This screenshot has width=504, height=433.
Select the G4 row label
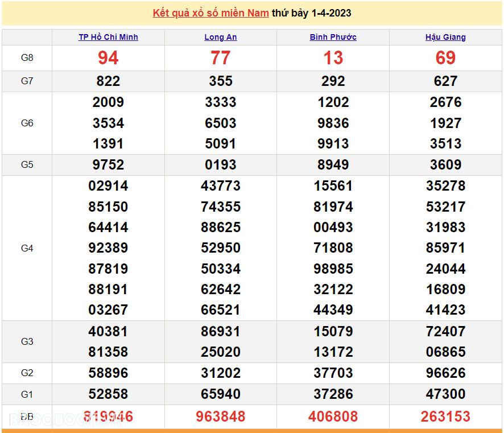[27, 248]
